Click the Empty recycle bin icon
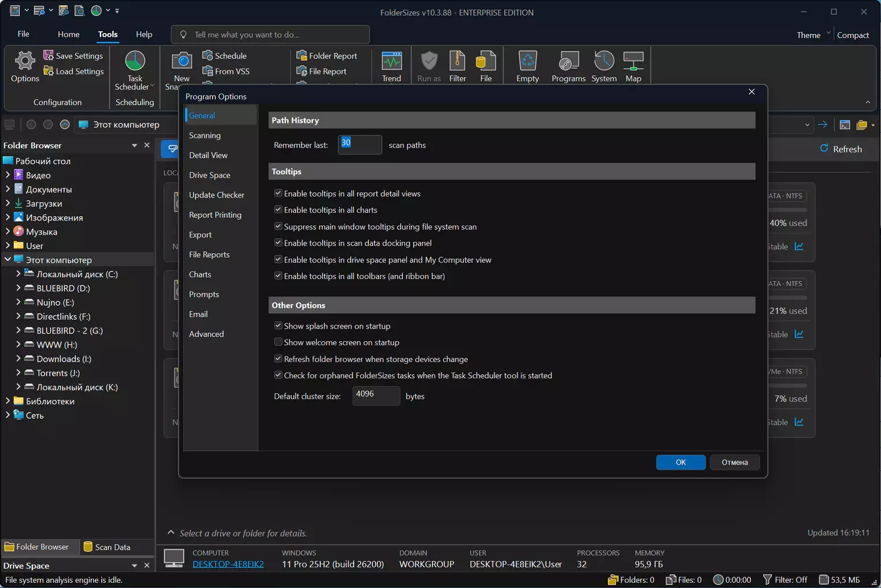The width and height of the screenshot is (881, 588). pos(527,60)
